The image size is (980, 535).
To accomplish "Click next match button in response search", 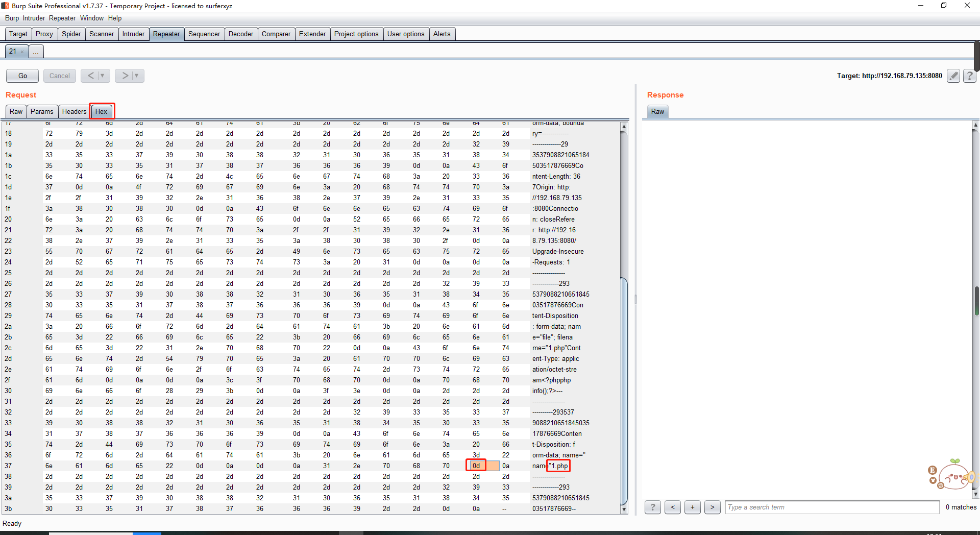I will (713, 507).
